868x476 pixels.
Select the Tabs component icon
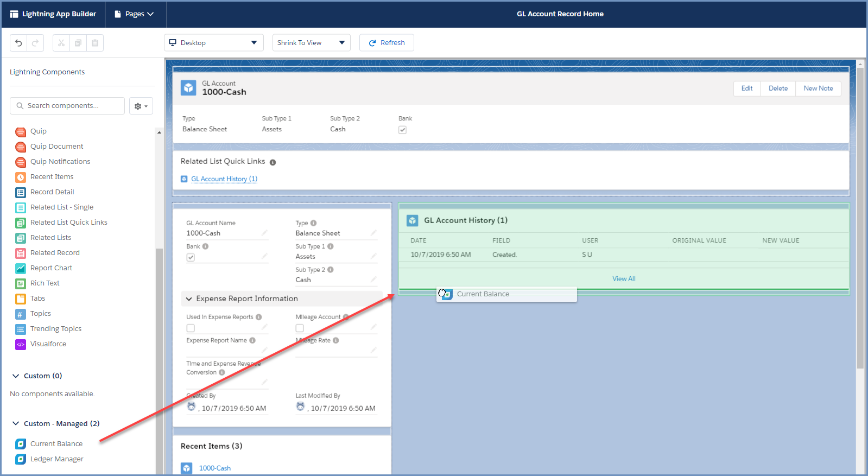click(21, 299)
